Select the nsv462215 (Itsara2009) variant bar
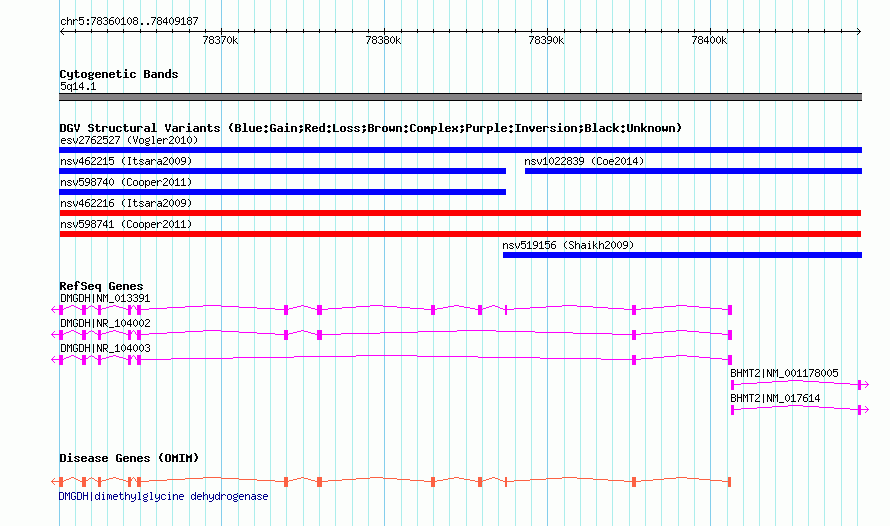890x526 pixels. pos(283,171)
